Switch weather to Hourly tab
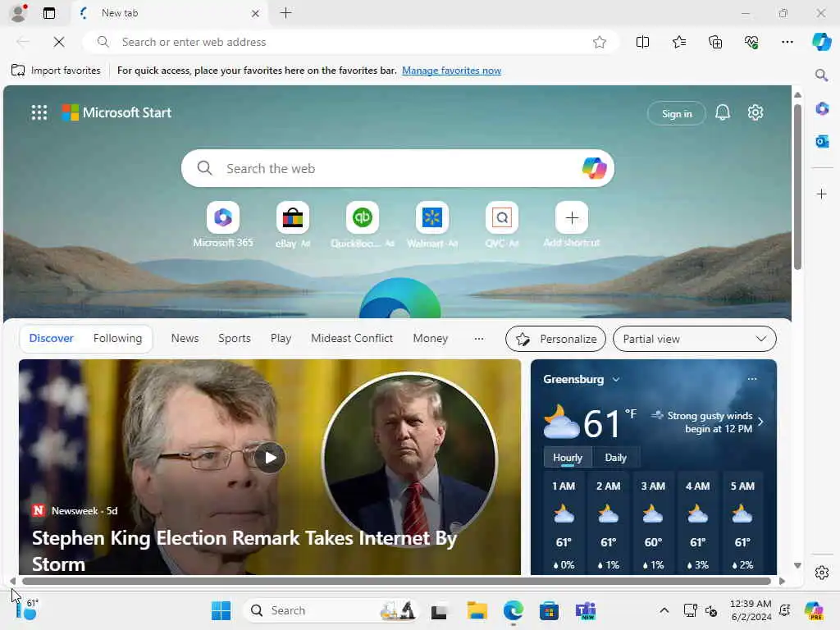This screenshot has height=630, width=840. point(568,458)
